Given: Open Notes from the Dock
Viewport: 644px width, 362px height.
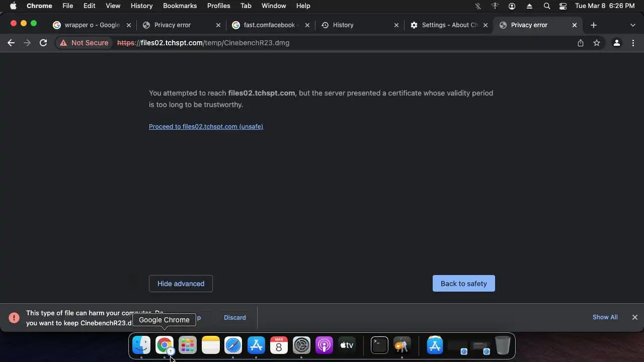Looking at the screenshot, I should 210,345.
